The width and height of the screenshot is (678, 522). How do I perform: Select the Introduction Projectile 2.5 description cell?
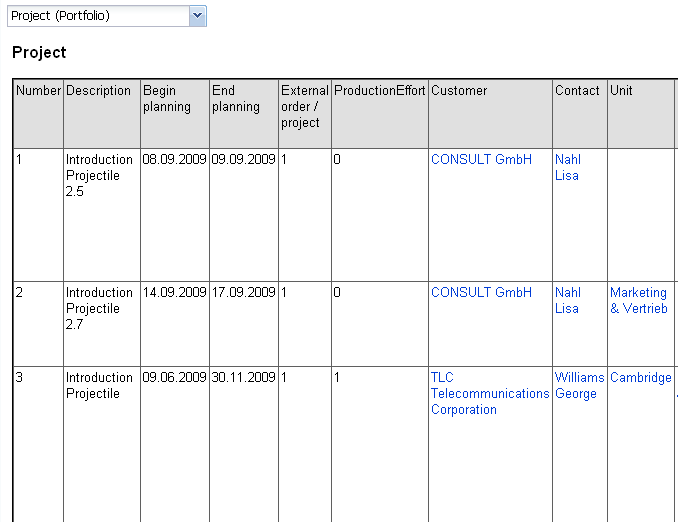coord(99,176)
